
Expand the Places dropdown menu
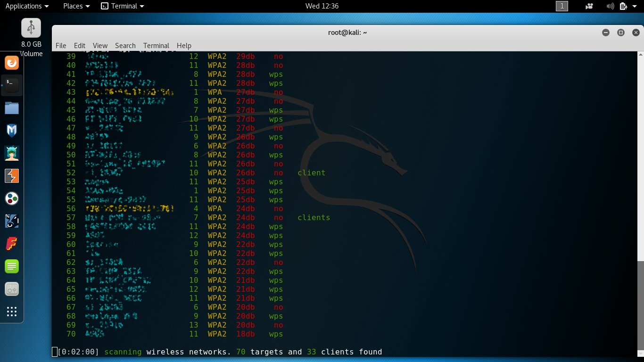76,6
